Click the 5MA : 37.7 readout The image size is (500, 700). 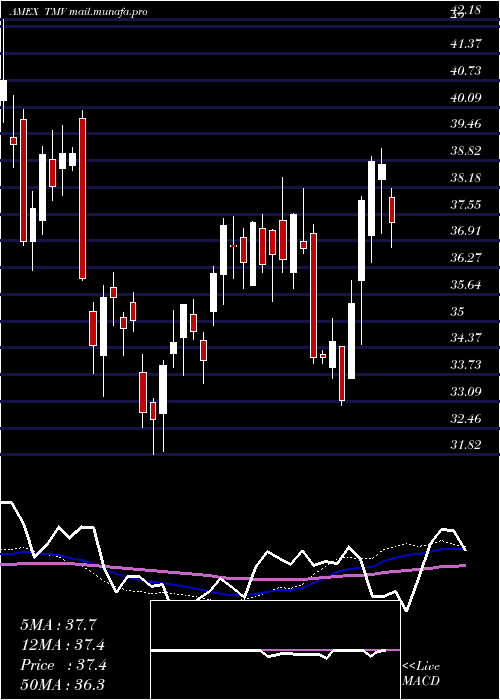tap(59, 625)
